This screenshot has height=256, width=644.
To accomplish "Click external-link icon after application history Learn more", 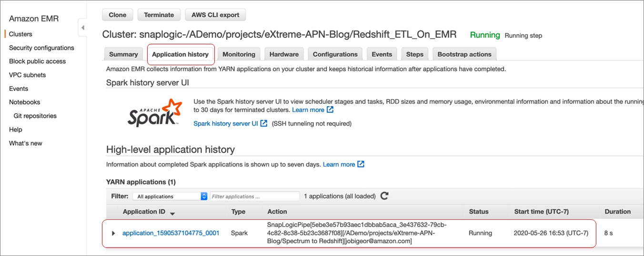I will point(361,164).
